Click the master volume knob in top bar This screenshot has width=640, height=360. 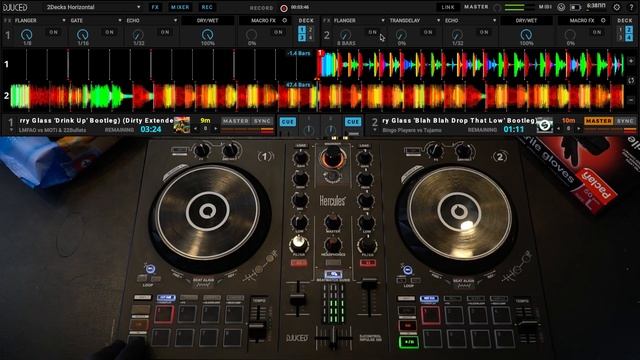point(498,8)
